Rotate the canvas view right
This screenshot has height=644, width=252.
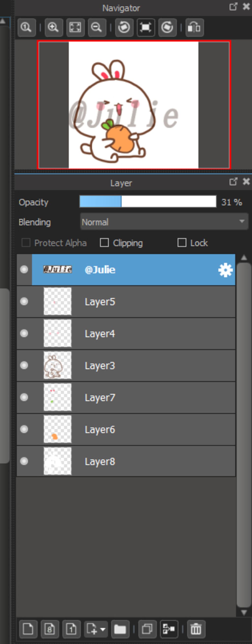[167, 27]
